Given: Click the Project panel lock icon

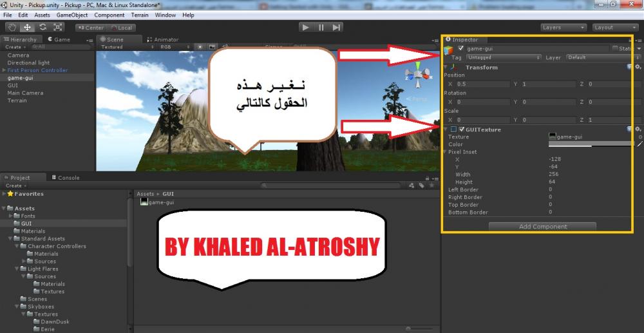Looking at the screenshot, I should [x=428, y=178].
